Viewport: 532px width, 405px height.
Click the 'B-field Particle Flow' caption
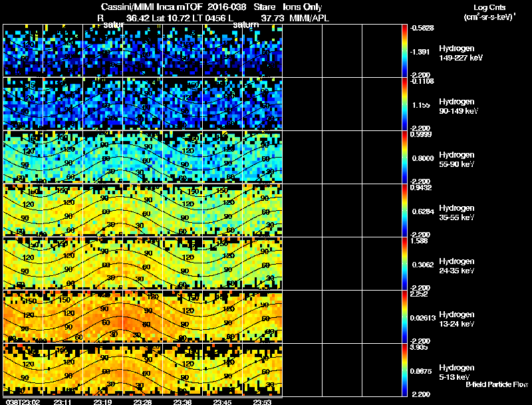tap(497, 384)
